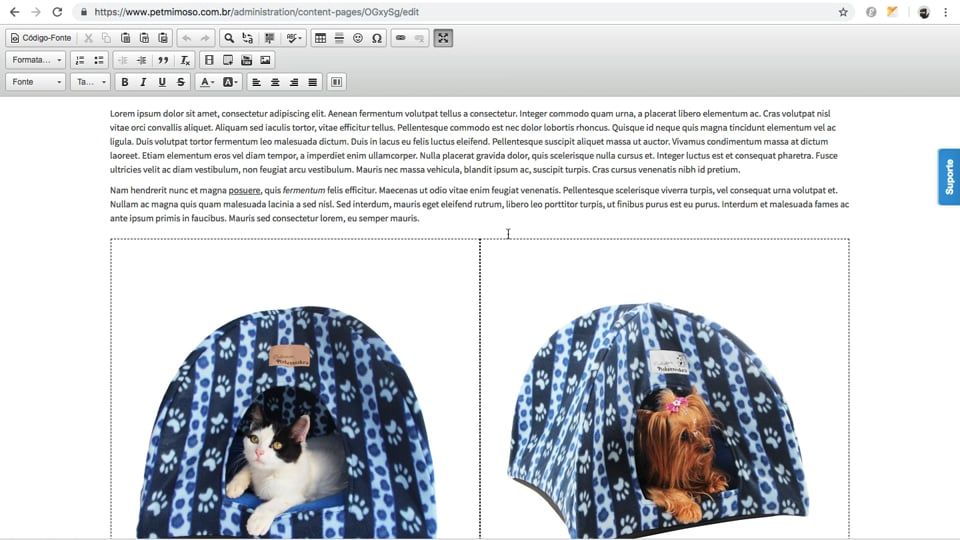This screenshot has height=540, width=960.
Task: Click the italic word 'fermentum'
Action: [x=304, y=190]
